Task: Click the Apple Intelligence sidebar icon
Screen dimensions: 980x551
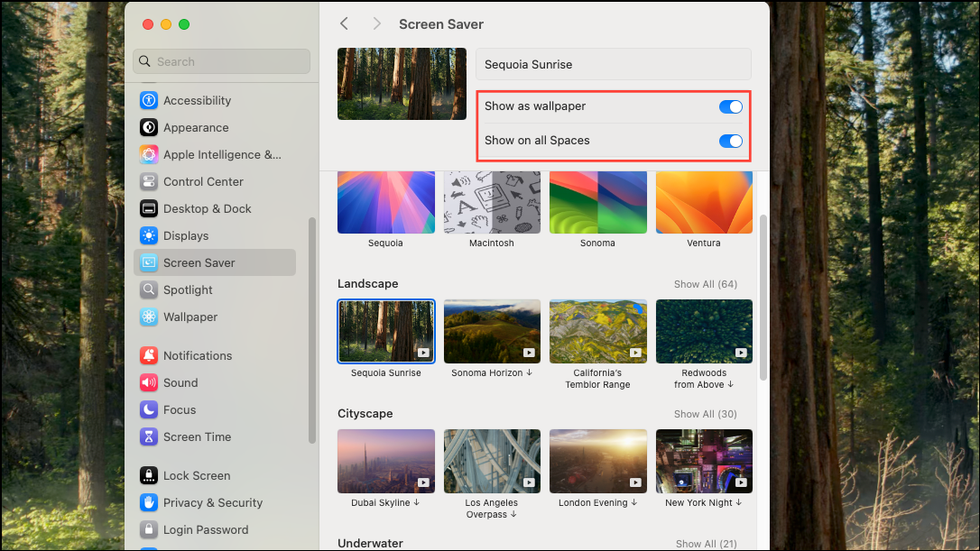Action: 149,154
